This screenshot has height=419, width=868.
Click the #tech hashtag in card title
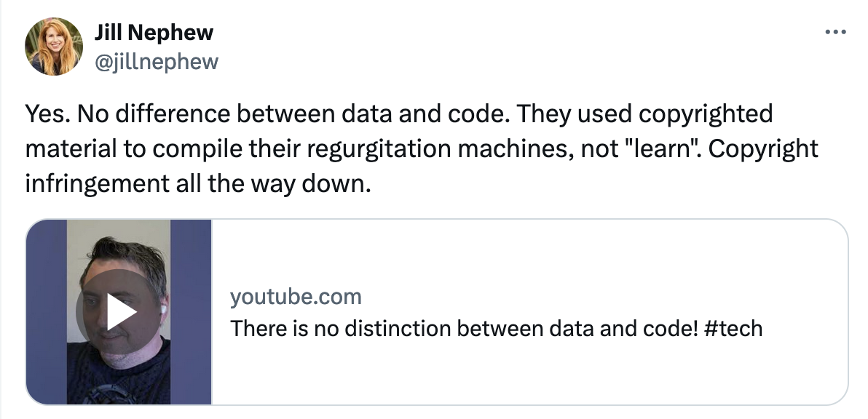point(733,329)
